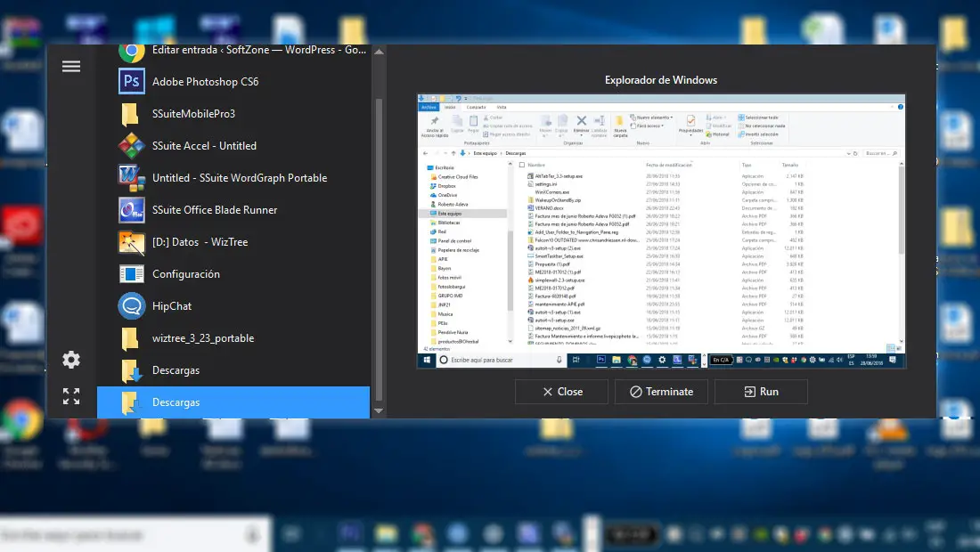This screenshot has height=552, width=980.
Task: Select the SSuite Office Blade Runner icon
Action: click(x=132, y=210)
